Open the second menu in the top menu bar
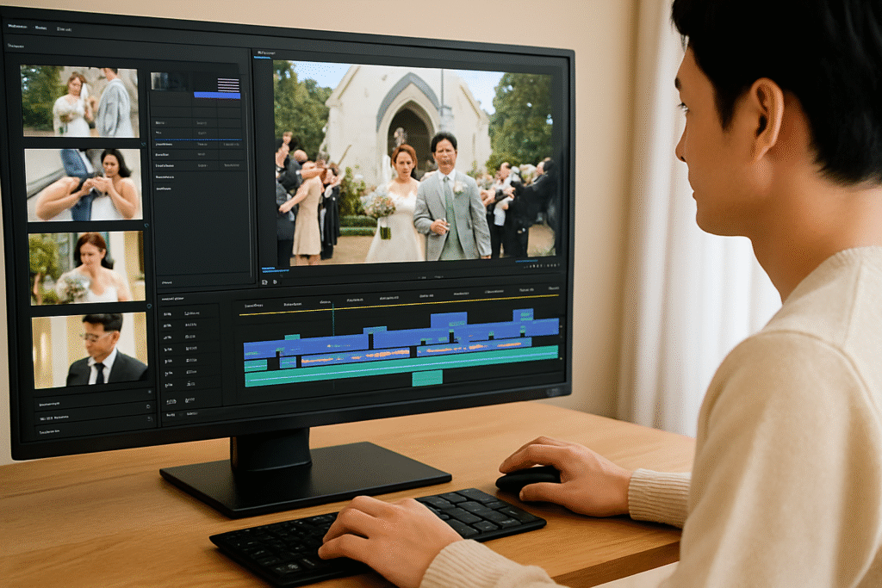Viewport: 882px width, 588px height. (40, 28)
